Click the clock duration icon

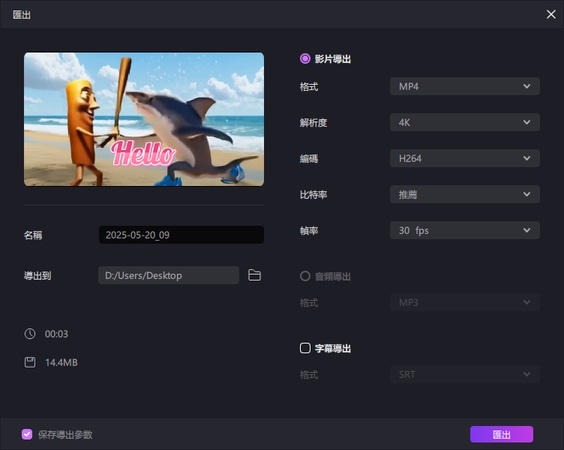pyautogui.click(x=30, y=333)
